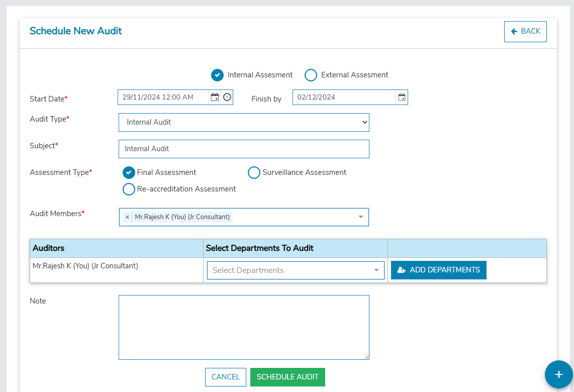574x392 pixels.
Task: Go back using the Back button
Action: coord(525,31)
